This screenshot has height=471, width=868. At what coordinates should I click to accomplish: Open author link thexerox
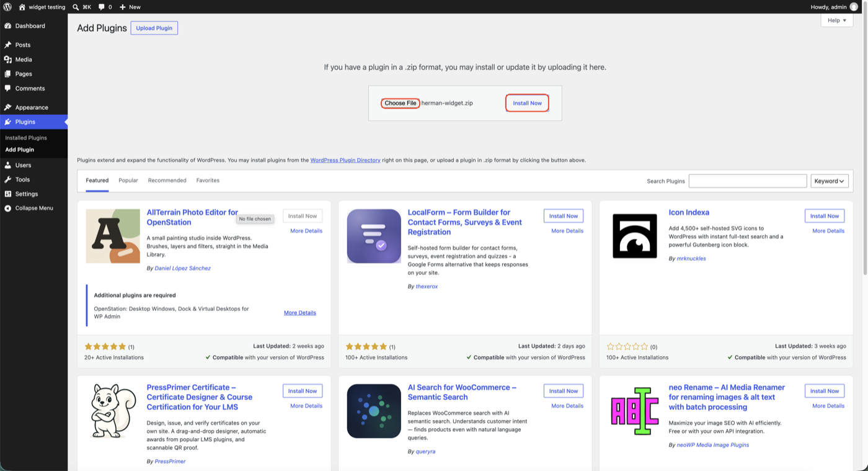coord(427,287)
